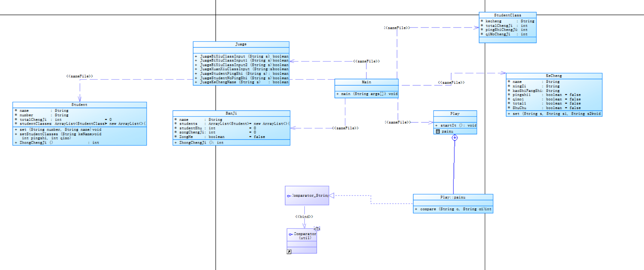This screenshot has height=270, width=644.
Task: Click the inner-class plus circle under Play
Action: pos(455,138)
